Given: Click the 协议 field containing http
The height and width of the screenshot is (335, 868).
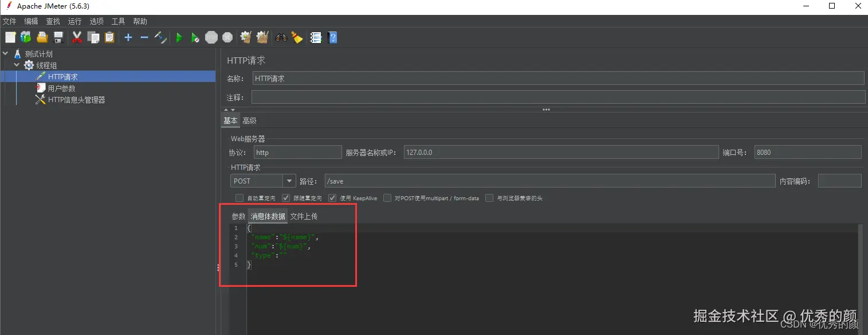Looking at the screenshot, I should [298, 152].
